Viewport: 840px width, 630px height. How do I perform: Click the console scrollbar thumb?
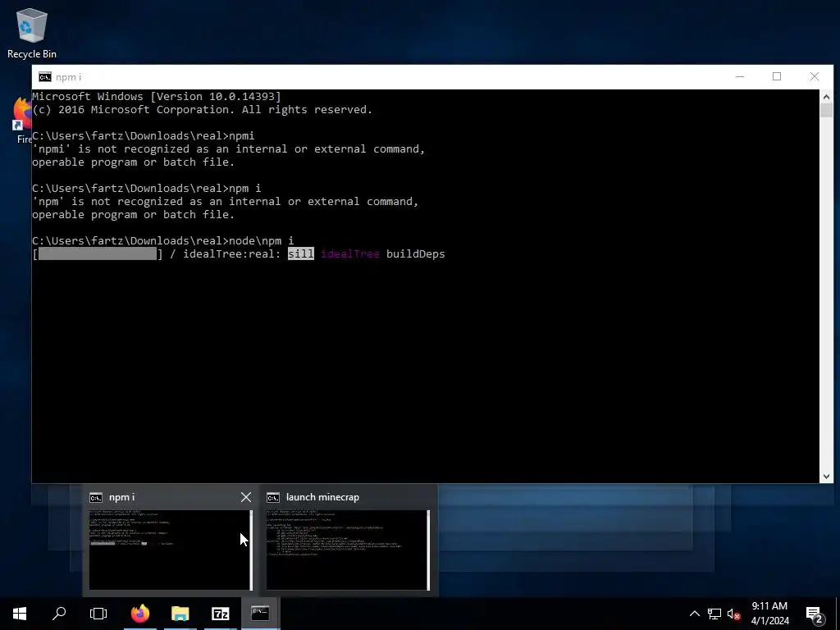click(826, 111)
